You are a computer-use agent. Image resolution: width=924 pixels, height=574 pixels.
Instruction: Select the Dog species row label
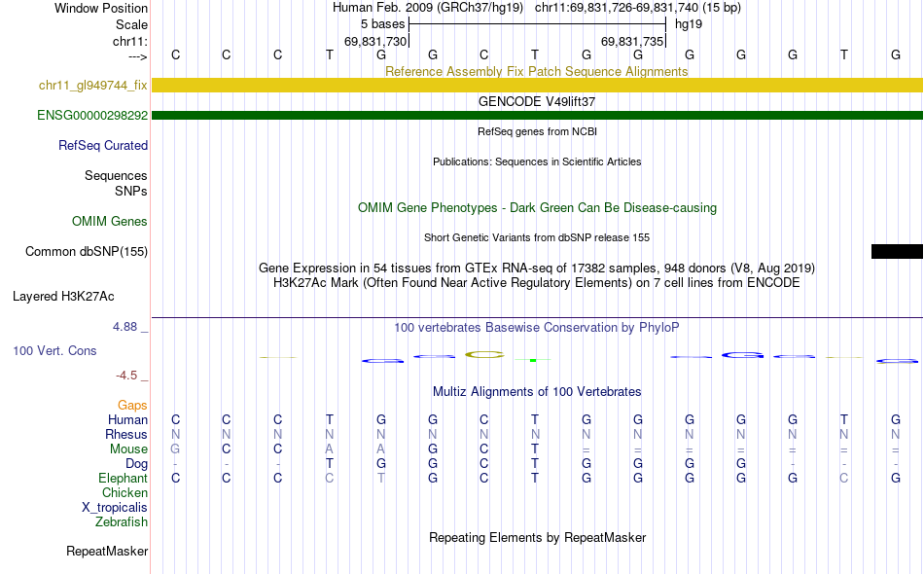pos(136,464)
